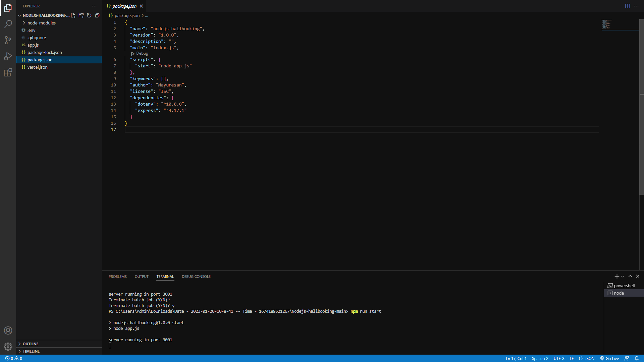Image resolution: width=644 pixels, height=362 pixels.
Task: Open the new terminal profile dropdown
Action: pyautogui.click(x=622, y=276)
